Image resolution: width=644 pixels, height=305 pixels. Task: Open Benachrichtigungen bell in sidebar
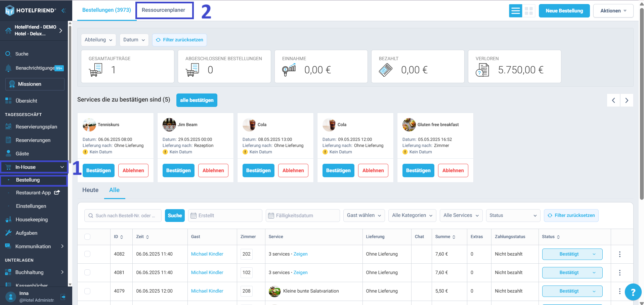pos(8,68)
